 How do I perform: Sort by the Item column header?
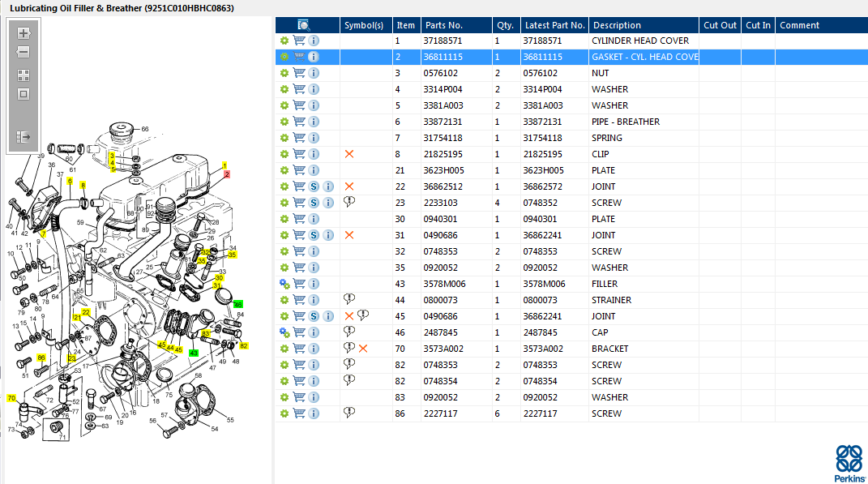406,25
